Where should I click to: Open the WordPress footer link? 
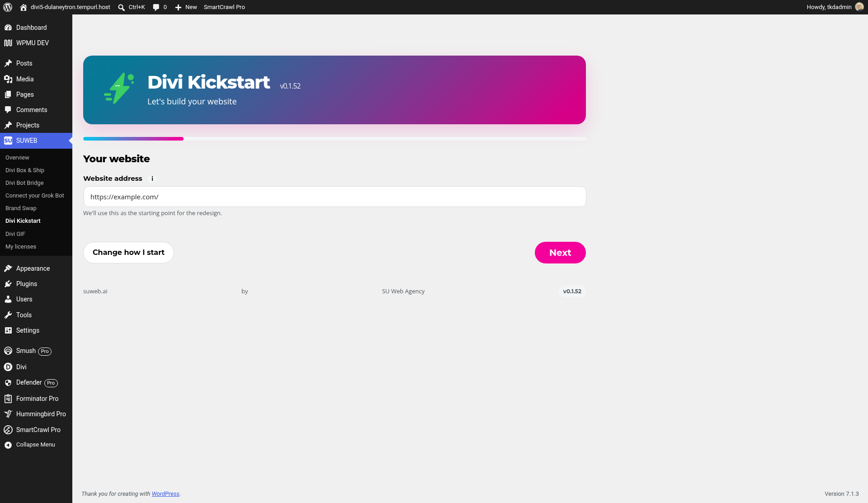(x=165, y=494)
